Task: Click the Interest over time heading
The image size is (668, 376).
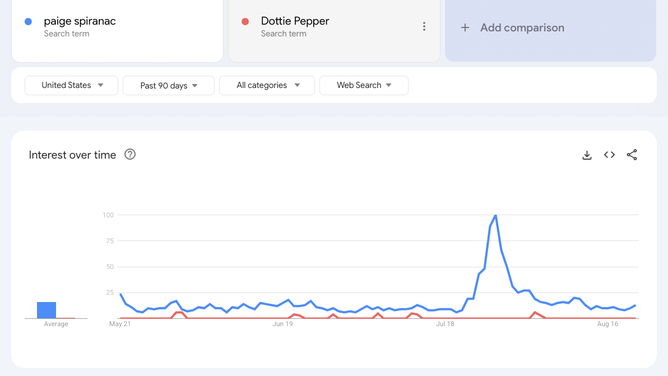Action: point(72,155)
